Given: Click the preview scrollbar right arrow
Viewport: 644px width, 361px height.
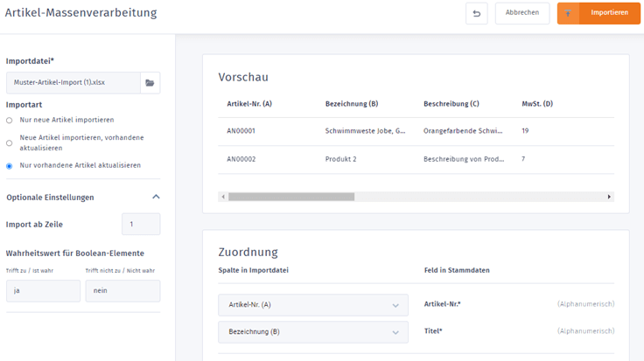Looking at the screenshot, I should [x=609, y=197].
